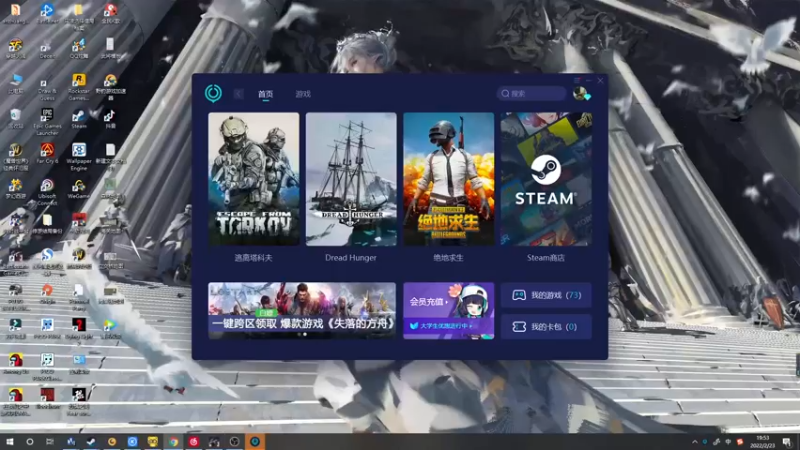Open the Draw & Guess desktop shortcut

[47, 89]
